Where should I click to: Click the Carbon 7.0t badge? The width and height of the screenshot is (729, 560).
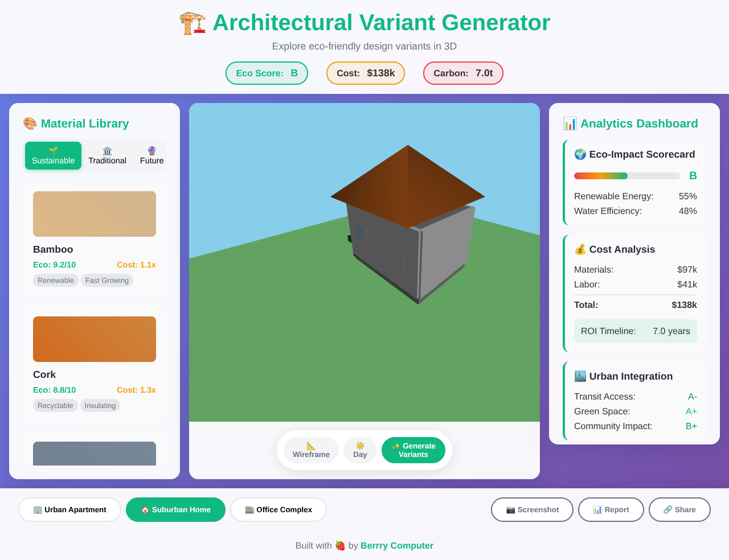(x=463, y=73)
